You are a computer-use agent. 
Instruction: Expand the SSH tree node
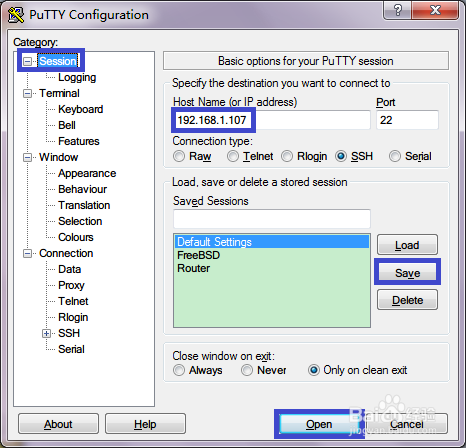[x=47, y=333]
